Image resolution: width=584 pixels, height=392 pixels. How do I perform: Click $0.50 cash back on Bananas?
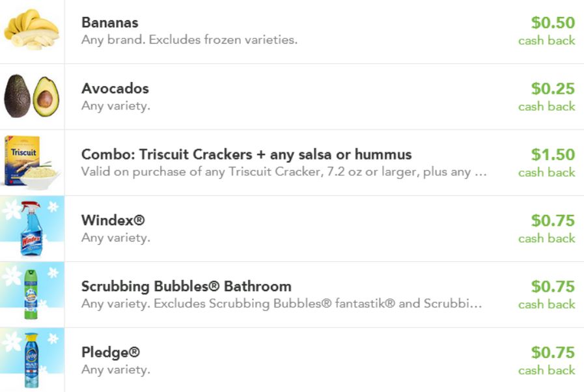pos(553,23)
